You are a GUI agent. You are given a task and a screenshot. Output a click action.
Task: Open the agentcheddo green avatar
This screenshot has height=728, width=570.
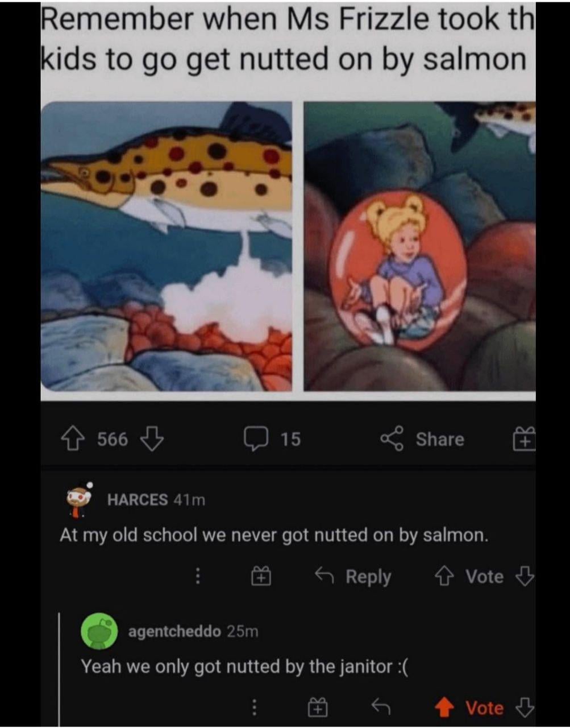coord(99,631)
